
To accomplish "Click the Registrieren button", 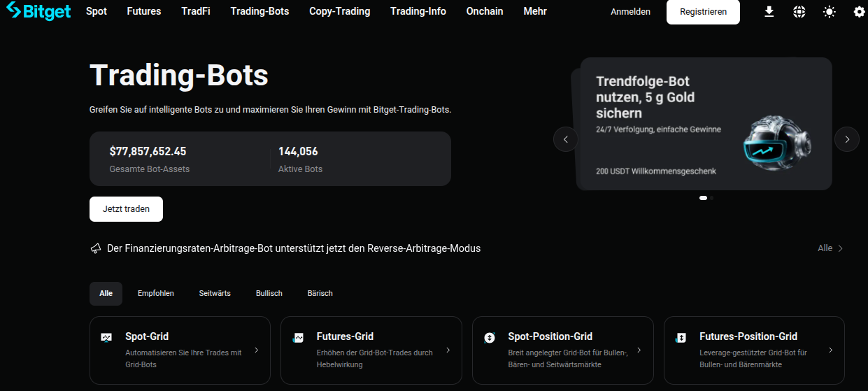I will (x=703, y=12).
